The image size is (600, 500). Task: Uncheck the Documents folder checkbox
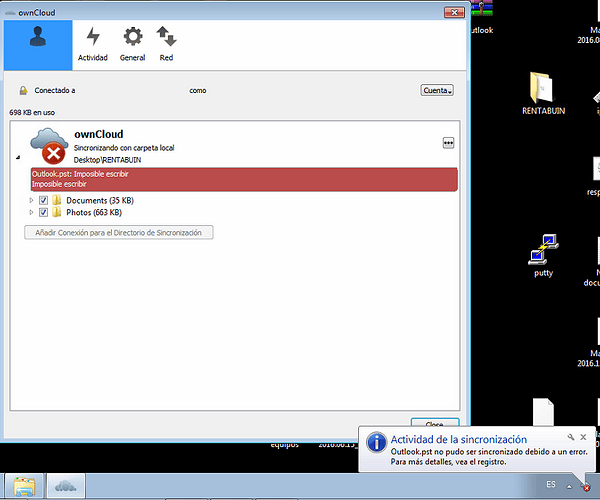(43, 200)
